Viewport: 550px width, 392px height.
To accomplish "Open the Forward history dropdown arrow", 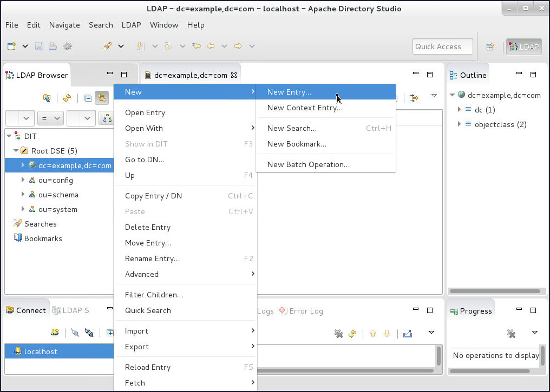I will tap(252, 46).
